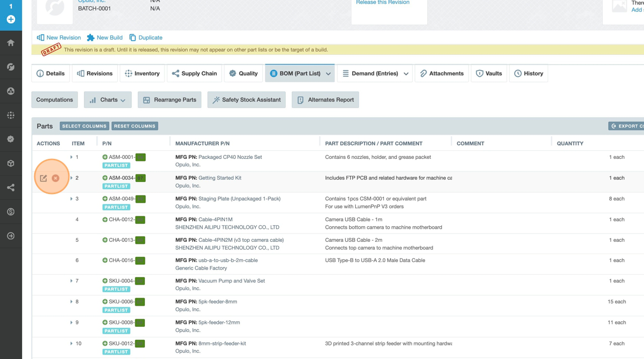Screen dimensions: 644x359
Task: Click the Select Columns button
Action: 85,126
